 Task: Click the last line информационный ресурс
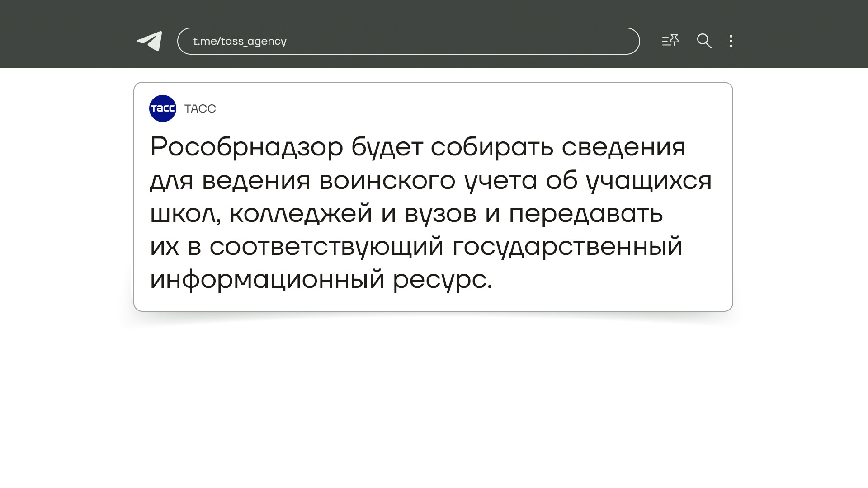[x=321, y=280]
